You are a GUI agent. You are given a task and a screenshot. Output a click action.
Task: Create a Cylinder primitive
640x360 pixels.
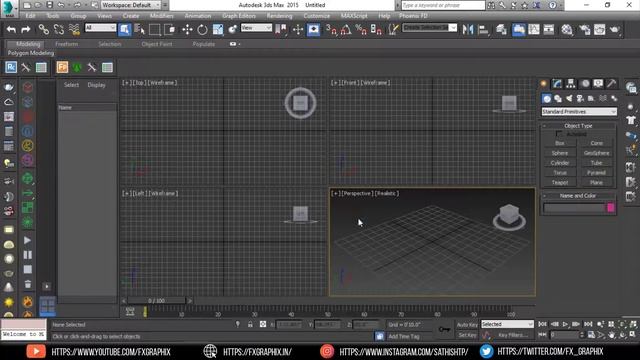(x=560, y=163)
